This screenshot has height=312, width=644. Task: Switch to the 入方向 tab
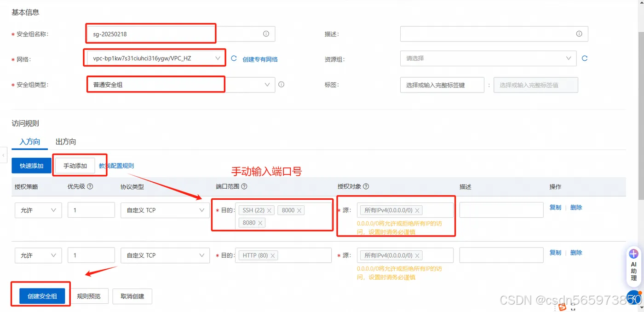click(x=30, y=142)
